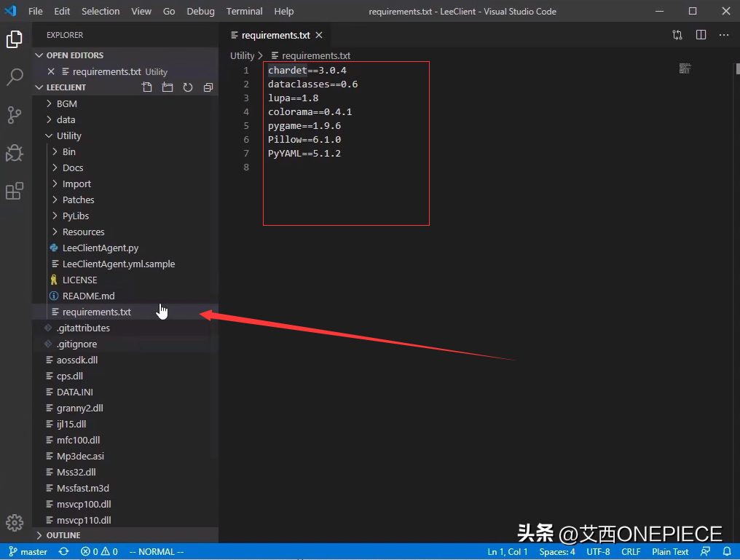This screenshot has width=740, height=560.
Task: Open LeeClientAgent.py in the file tree
Action: click(100, 248)
